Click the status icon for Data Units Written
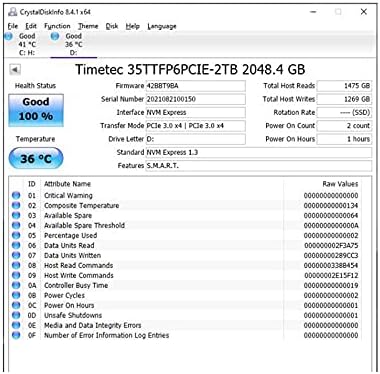The width and height of the screenshot is (380, 374). (x=16, y=255)
